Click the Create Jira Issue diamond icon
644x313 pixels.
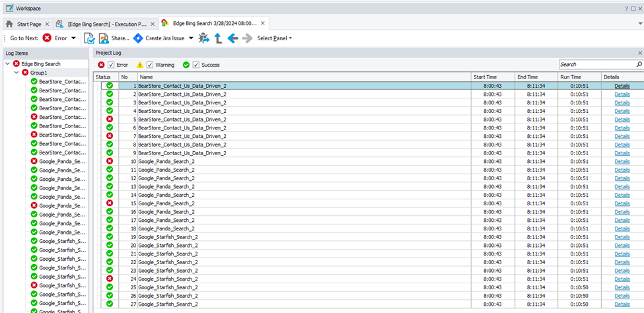138,38
